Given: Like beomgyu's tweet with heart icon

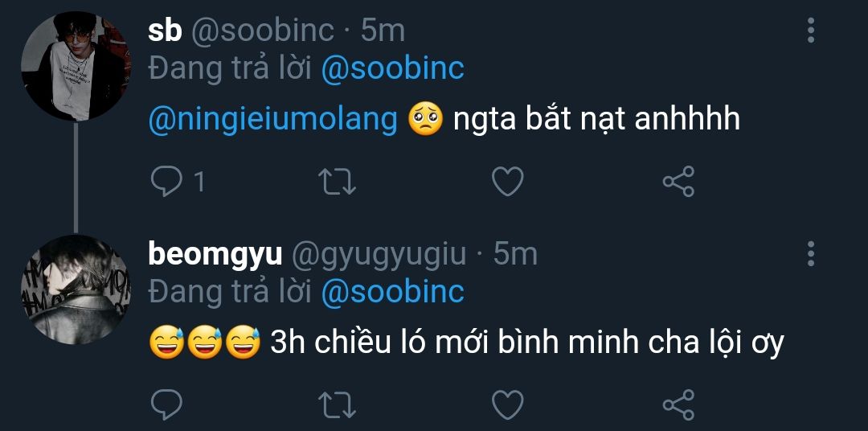Looking at the screenshot, I should pos(507,404).
